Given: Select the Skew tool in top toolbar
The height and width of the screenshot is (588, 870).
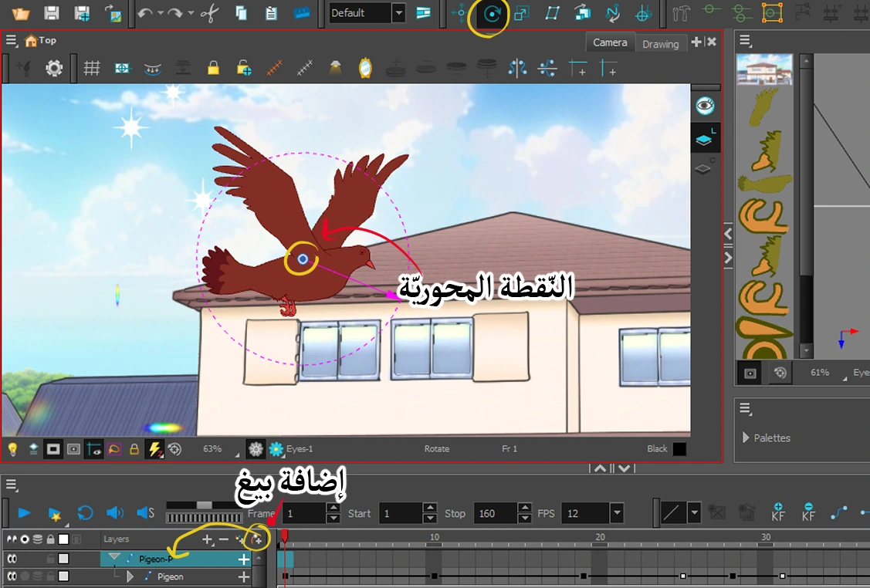Looking at the screenshot, I should pyautogui.click(x=552, y=13).
